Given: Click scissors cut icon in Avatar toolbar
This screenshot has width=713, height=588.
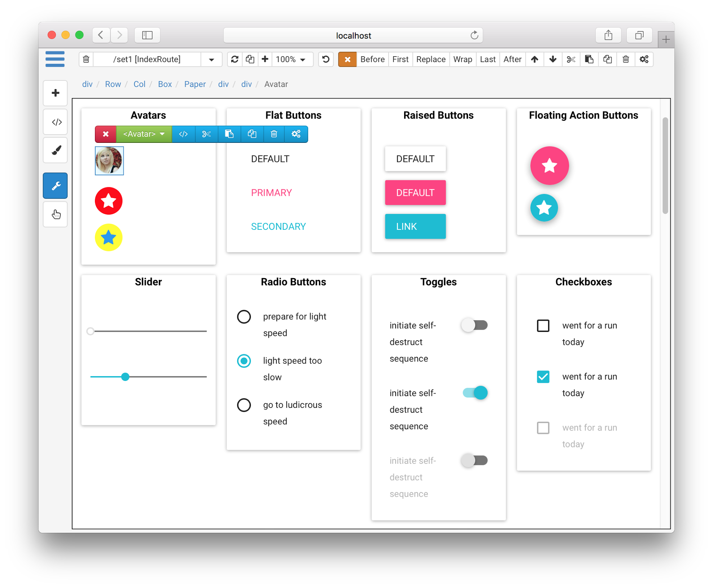Looking at the screenshot, I should (206, 134).
